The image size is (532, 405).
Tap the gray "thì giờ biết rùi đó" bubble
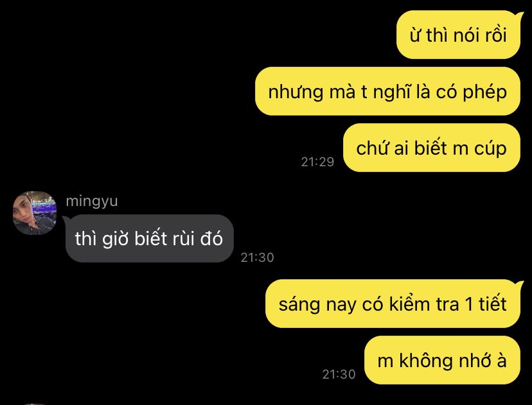click(149, 239)
